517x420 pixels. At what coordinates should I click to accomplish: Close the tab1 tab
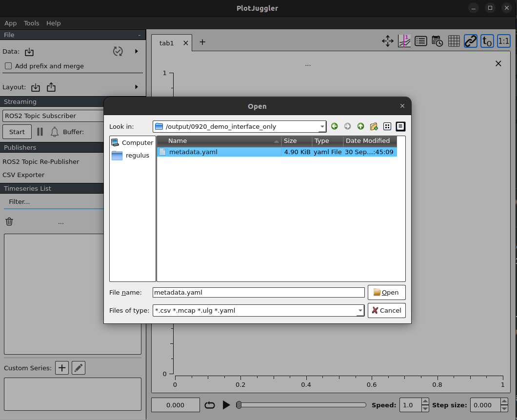(x=186, y=43)
